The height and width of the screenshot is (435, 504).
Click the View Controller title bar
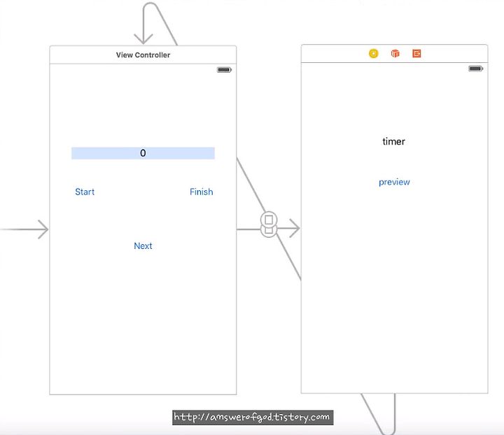coord(143,55)
